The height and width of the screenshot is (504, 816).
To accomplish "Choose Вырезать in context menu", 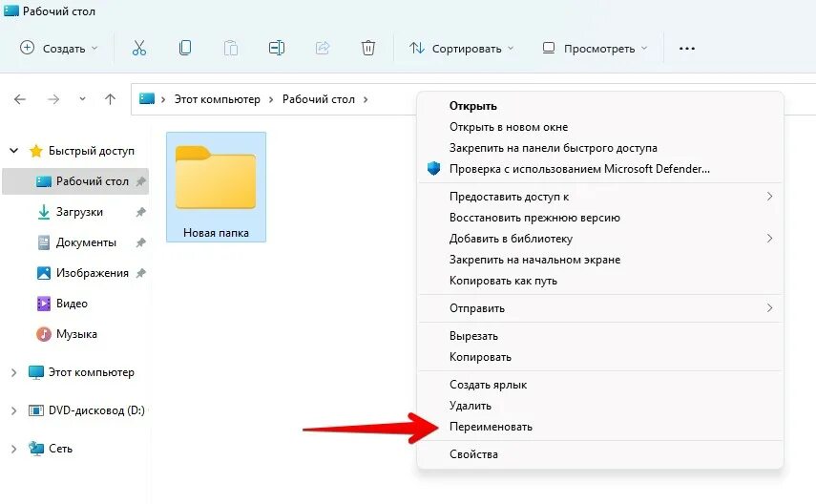I will coord(600,336).
